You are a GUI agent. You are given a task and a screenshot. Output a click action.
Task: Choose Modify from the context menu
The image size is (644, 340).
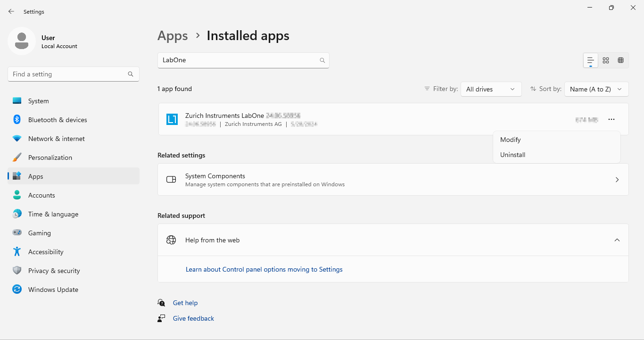pos(511,140)
